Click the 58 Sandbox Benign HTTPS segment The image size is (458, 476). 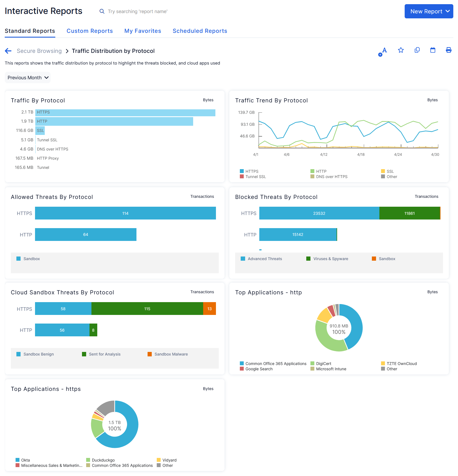[x=63, y=309]
